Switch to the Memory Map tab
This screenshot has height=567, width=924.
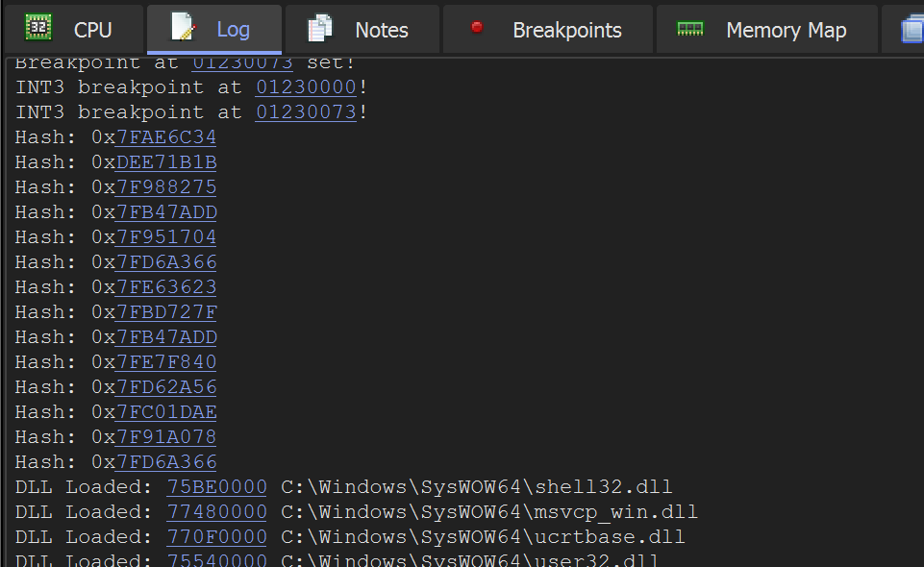coord(766,30)
